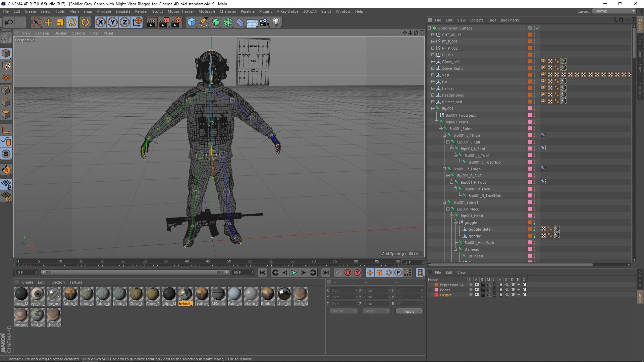This screenshot has height=362, width=644.
Task: Toggle visibility of Expression.24 layer
Action: coord(477,285)
